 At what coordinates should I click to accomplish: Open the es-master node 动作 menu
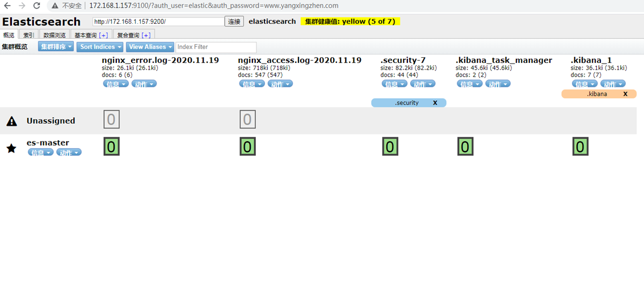(69, 153)
